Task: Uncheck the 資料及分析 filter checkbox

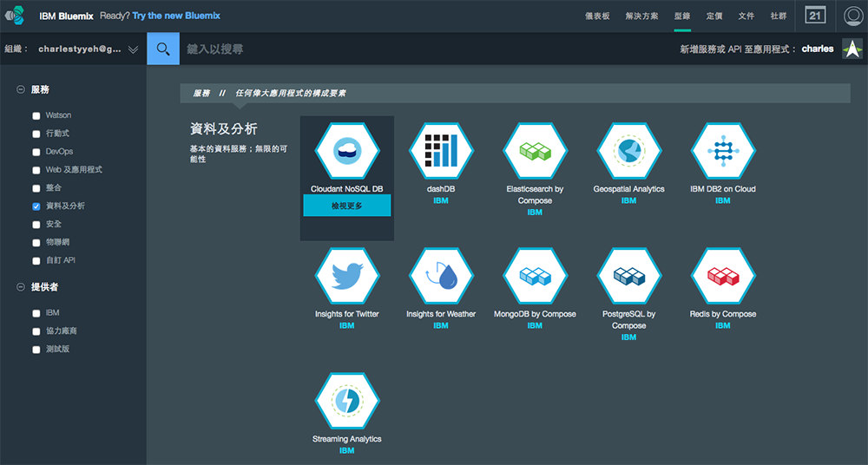Action: click(x=36, y=206)
